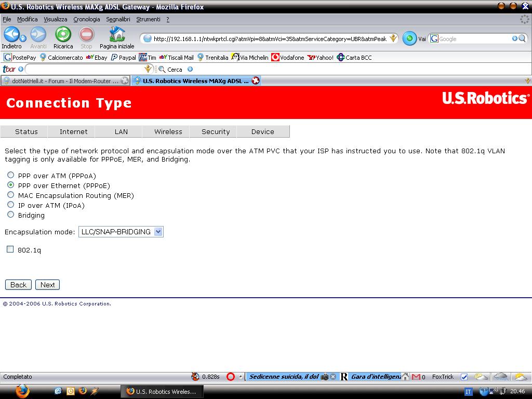
Task: Click the Gmail icon in the status bar
Action: point(416,377)
